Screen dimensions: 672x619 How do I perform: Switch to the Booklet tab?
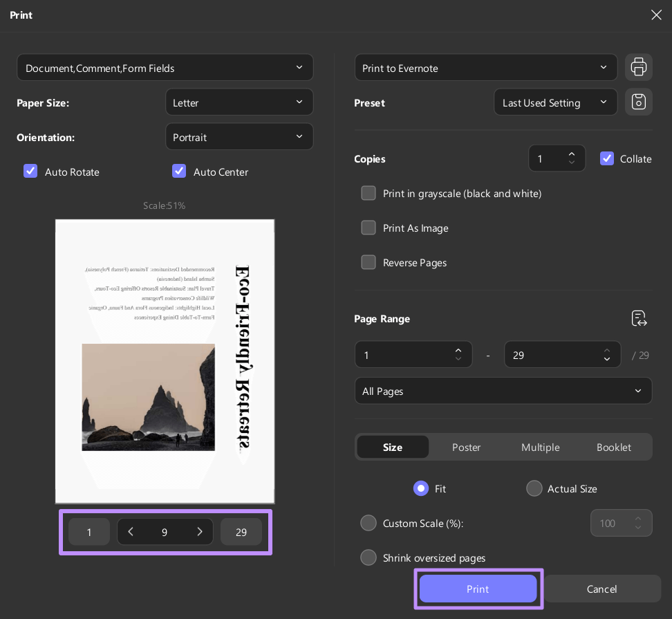[x=614, y=447]
